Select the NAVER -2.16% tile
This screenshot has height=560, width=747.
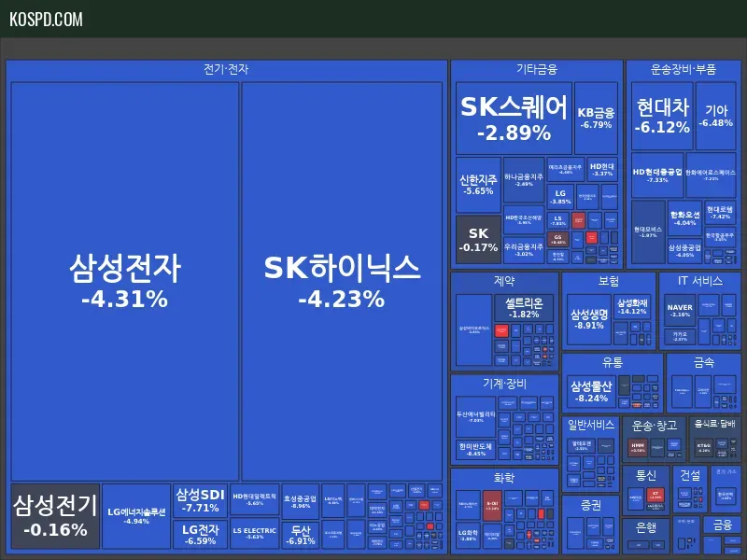tap(680, 311)
